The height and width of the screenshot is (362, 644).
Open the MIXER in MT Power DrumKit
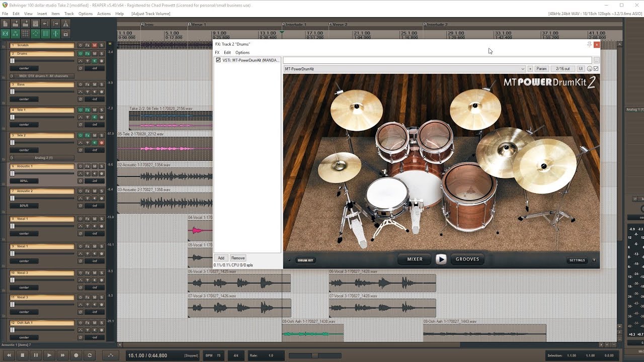[x=415, y=259]
